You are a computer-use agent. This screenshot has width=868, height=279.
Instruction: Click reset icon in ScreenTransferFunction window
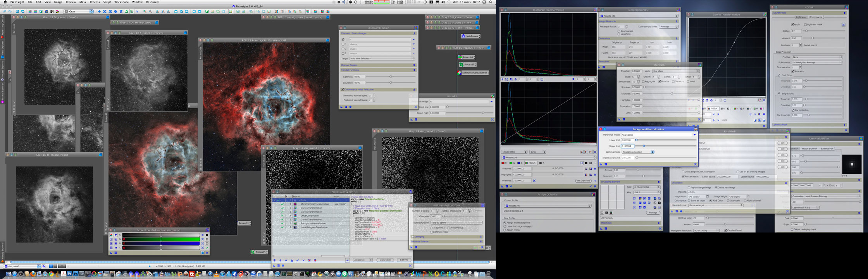tap(207, 253)
